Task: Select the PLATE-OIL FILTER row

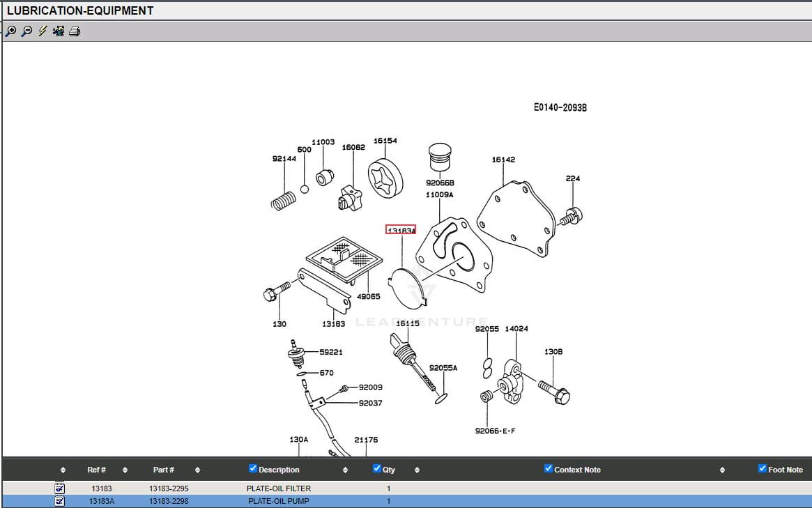Action: [279, 488]
